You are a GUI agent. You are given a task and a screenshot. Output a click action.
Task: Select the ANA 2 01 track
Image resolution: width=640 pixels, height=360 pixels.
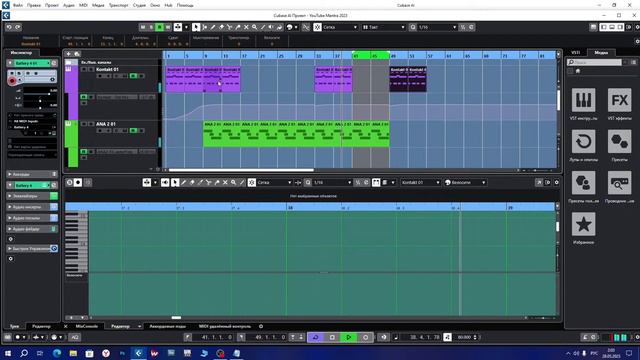pos(106,124)
